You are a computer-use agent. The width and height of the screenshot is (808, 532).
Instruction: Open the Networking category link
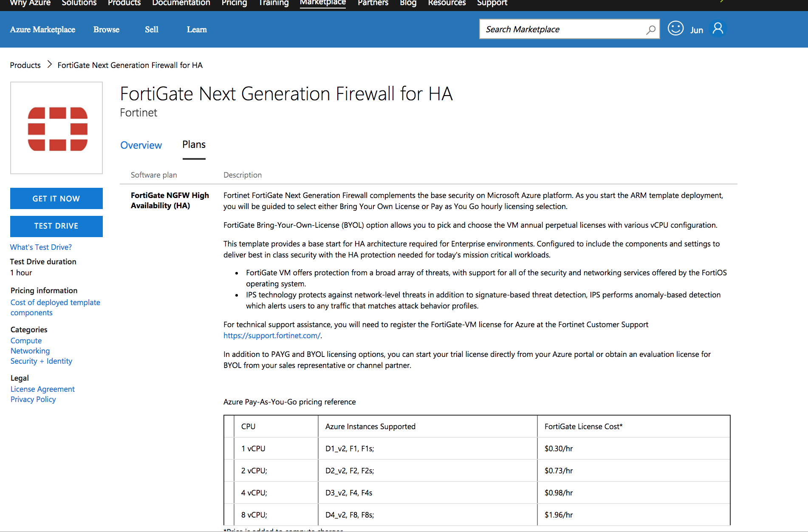point(30,351)
